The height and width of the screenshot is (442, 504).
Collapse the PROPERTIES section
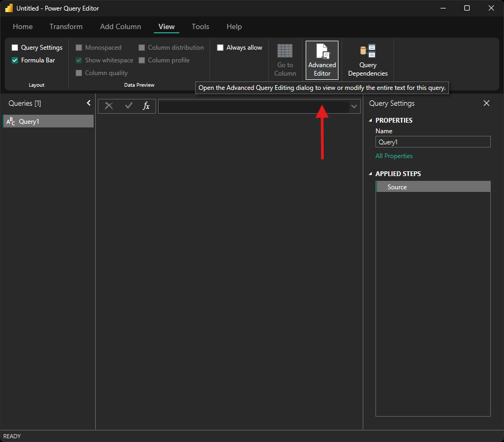pos(371,121)
